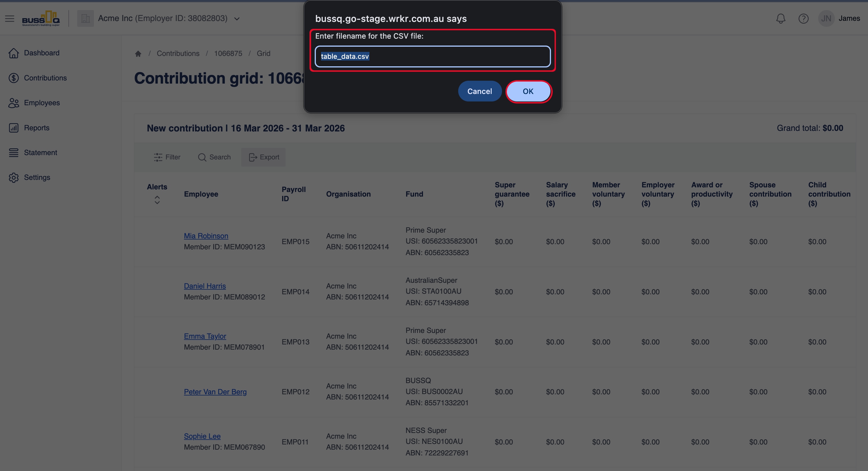Go to the 1066875 breadcrumb
The width and height of the screenshot is (868, 471).
pyautogui.click(x=228, y=53)
